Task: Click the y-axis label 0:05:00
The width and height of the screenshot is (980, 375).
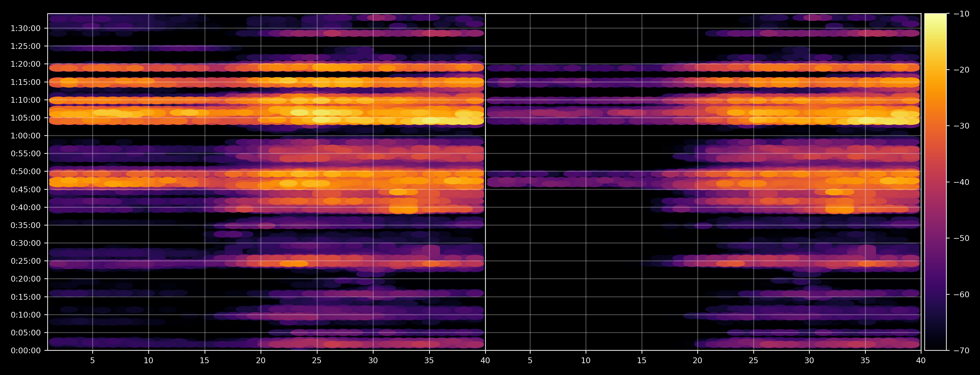Action: (x=26, y=333)
